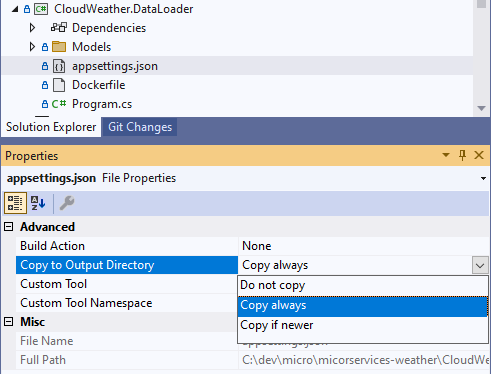Choose Copy always in dropdown list

362,306
